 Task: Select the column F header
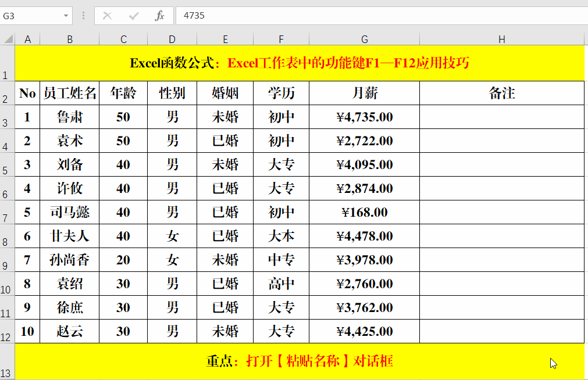pyautogui.click(x=281, y=39)
